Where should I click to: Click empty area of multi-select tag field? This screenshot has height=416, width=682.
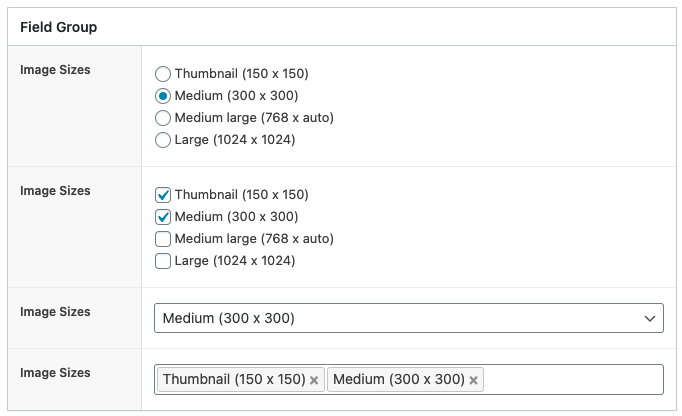coord(572,379)
